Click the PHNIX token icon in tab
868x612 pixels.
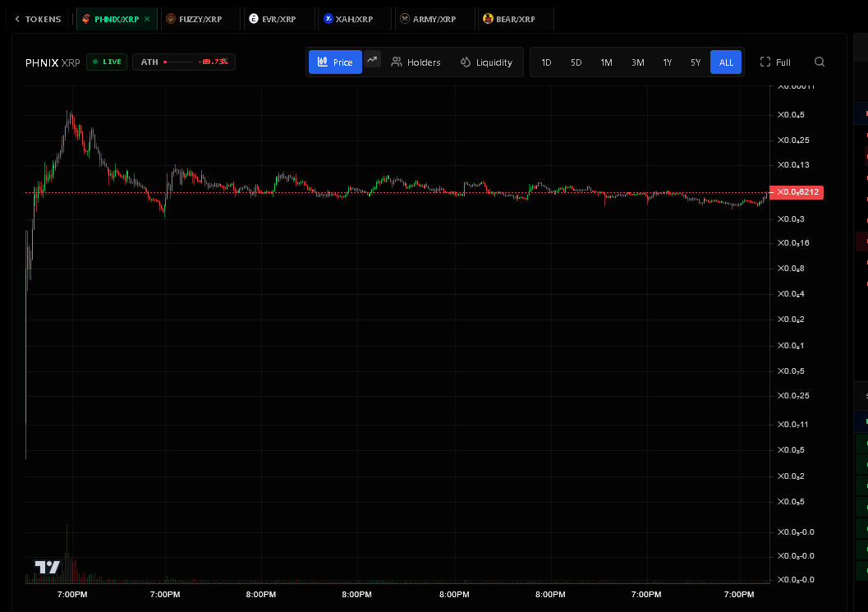coord(85,19)
